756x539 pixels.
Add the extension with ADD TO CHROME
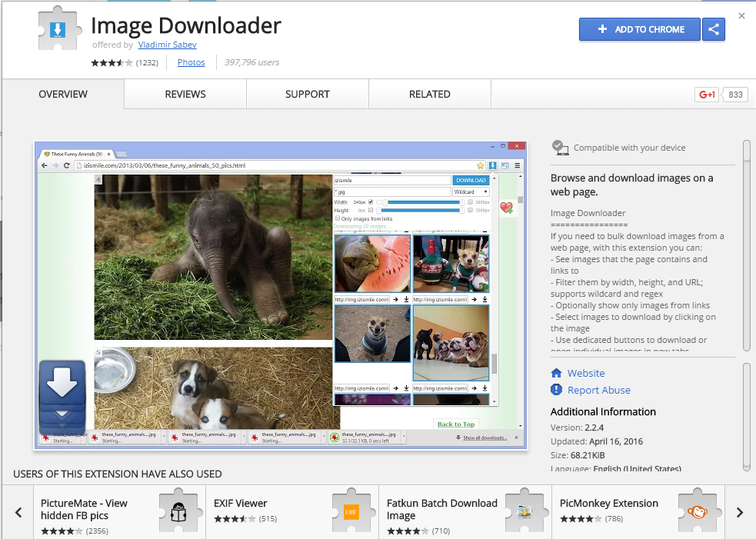pyautogui.click(x=639, y=29)
